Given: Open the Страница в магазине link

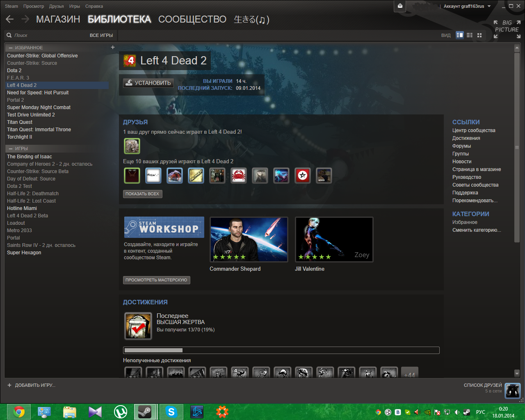Looking at the screenshot, I should [477, 169].
